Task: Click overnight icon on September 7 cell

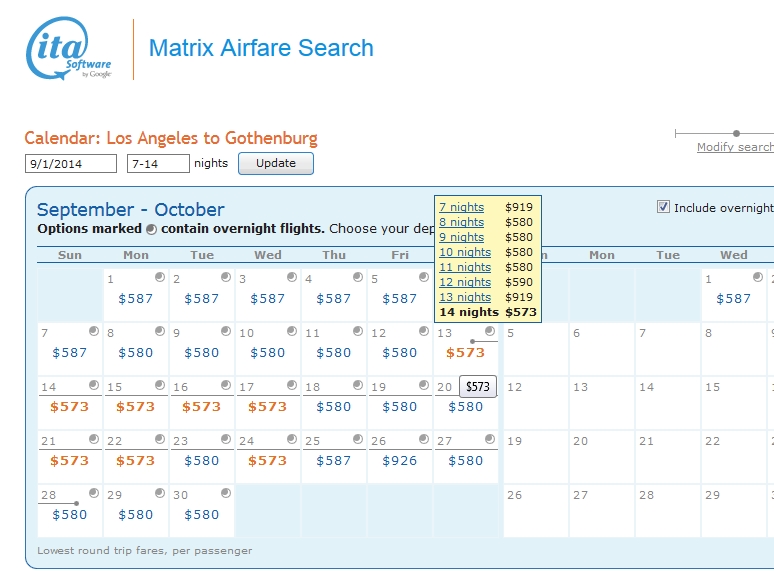Action: click(94, 331)
